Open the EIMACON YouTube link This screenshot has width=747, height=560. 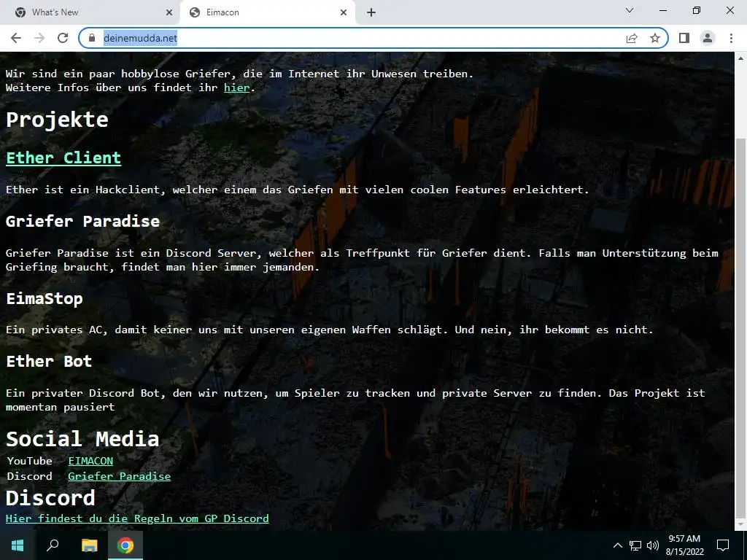click(90, 461)
